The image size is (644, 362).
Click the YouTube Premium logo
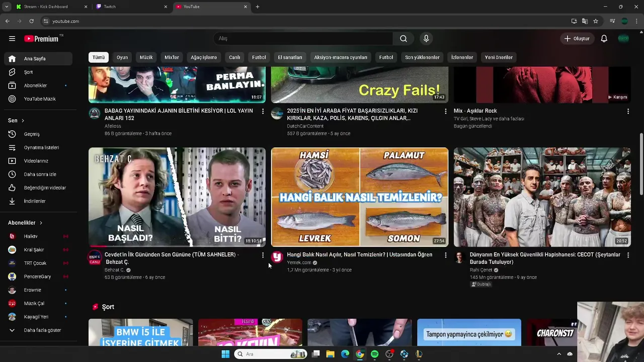(x=41, y=39)
